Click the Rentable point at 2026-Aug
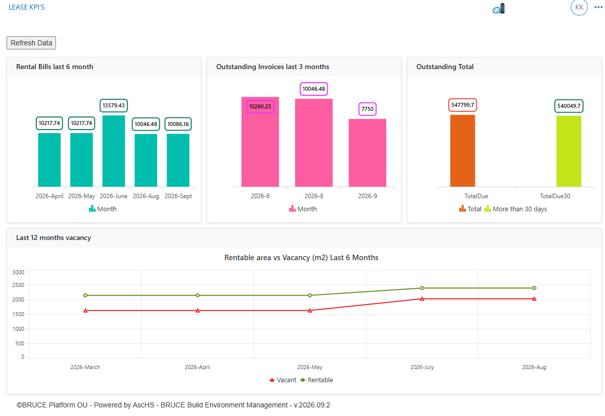 point(534,288)
